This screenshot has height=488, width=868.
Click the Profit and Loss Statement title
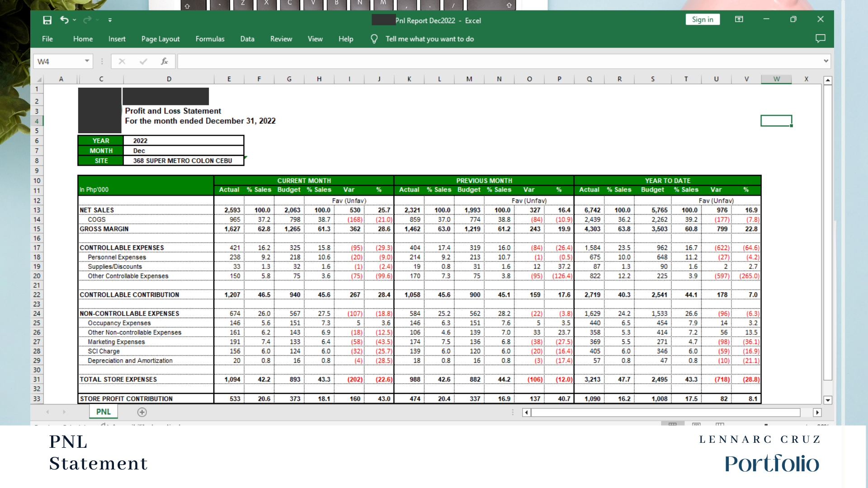173,111
